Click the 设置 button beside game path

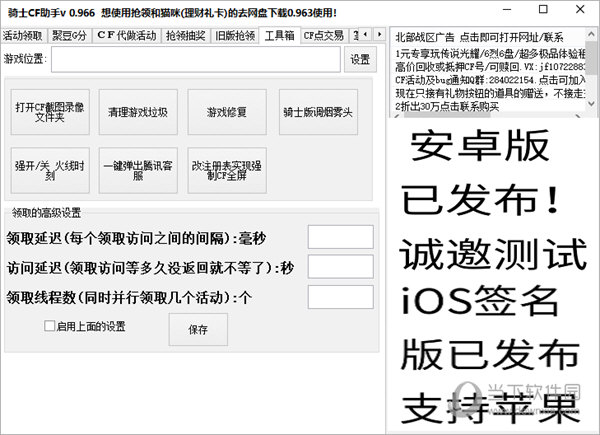pos(360,59)
